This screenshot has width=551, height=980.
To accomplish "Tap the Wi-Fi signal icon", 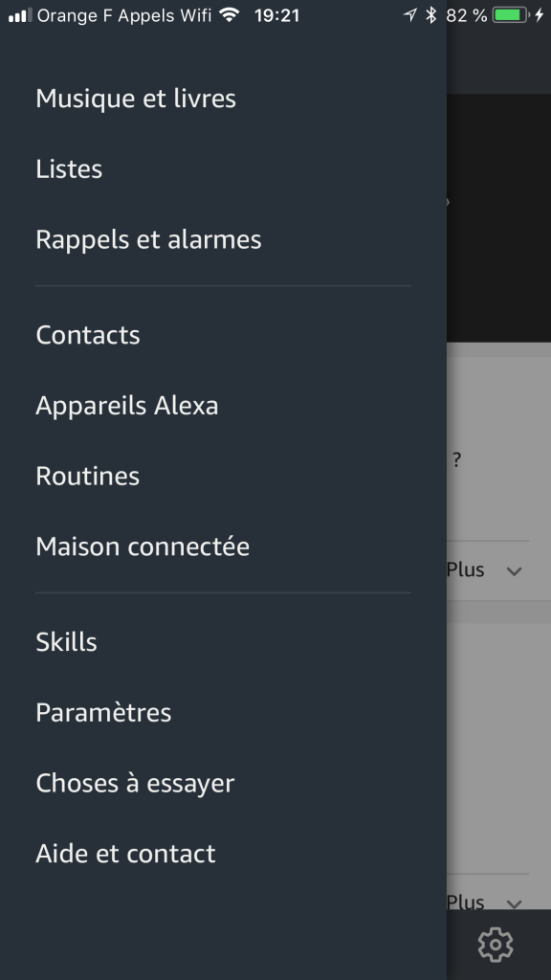I will (230, 15).
